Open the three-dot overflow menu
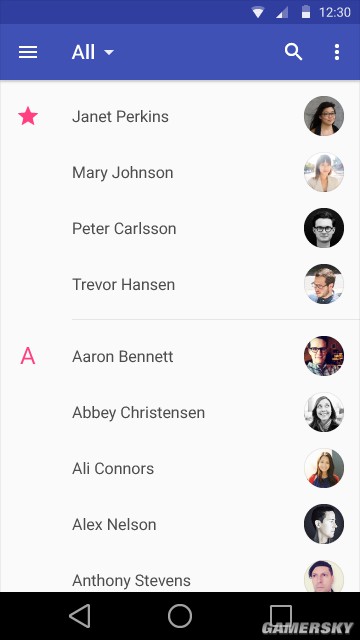 coord(337,52)
